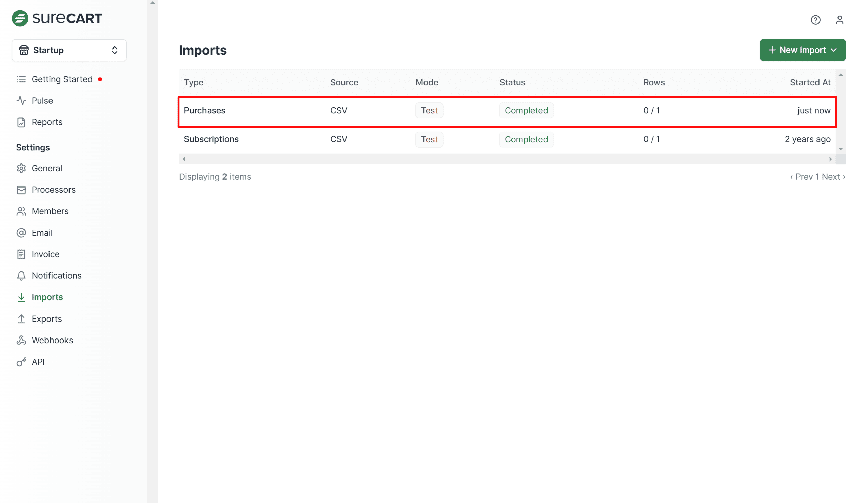
Task: Open the Subscriptions import row
Action: 211,139
